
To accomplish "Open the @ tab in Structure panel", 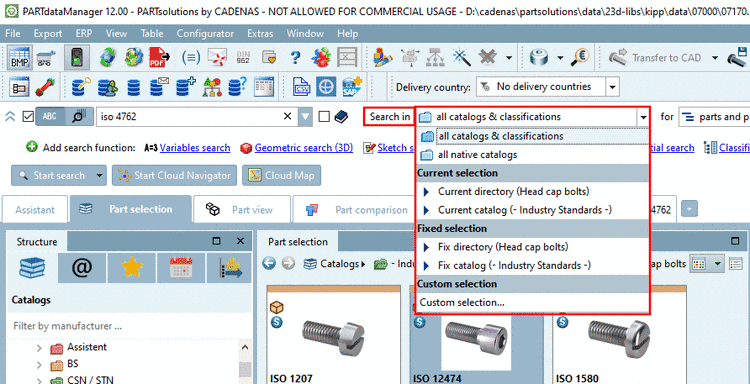I will click(x=82, y=268).
